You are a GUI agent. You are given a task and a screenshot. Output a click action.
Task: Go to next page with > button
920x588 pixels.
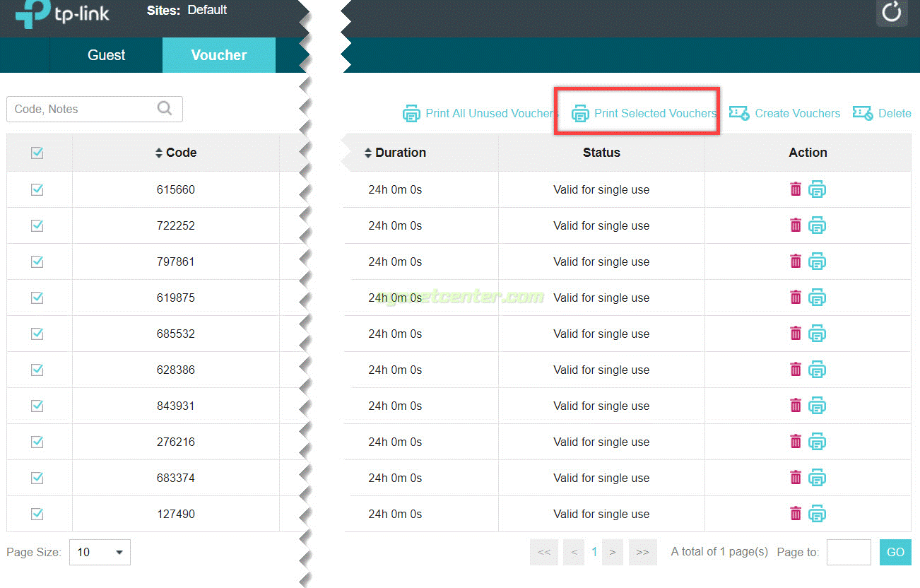[x=613, y=552]
